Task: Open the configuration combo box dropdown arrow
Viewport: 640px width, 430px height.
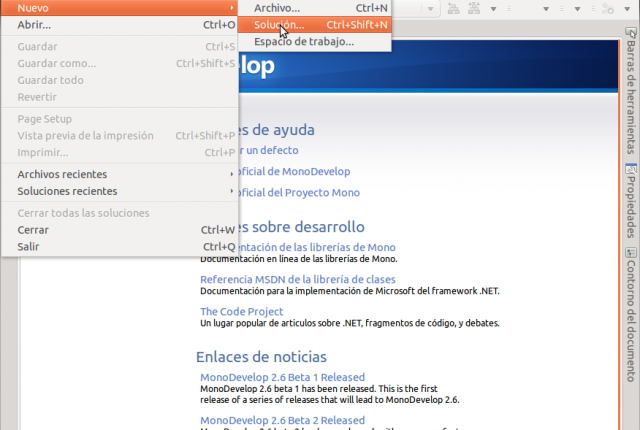Action: coord(430,9)
